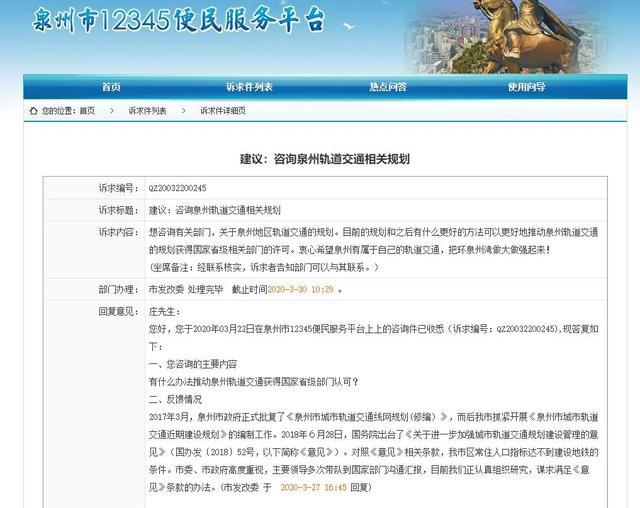The image size is (640, 508).
Task: Click the 二、反馈情况 heading
Action: [x=175, y=399]
